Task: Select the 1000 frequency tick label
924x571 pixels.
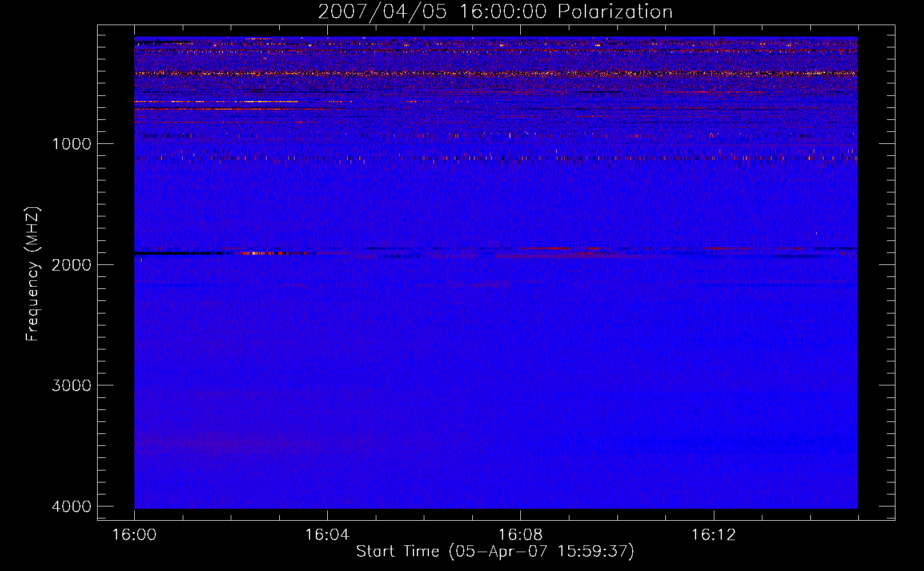Action: click(x=71, y=144)
